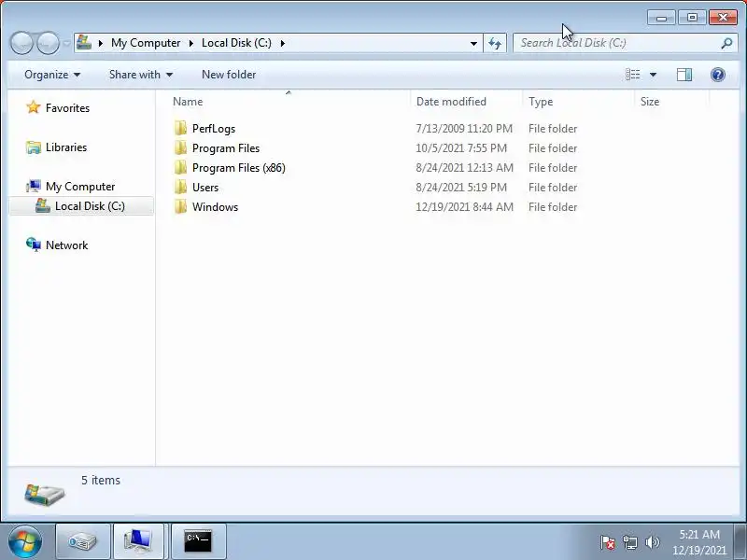Click the Windows folder name

pos(215,206)
